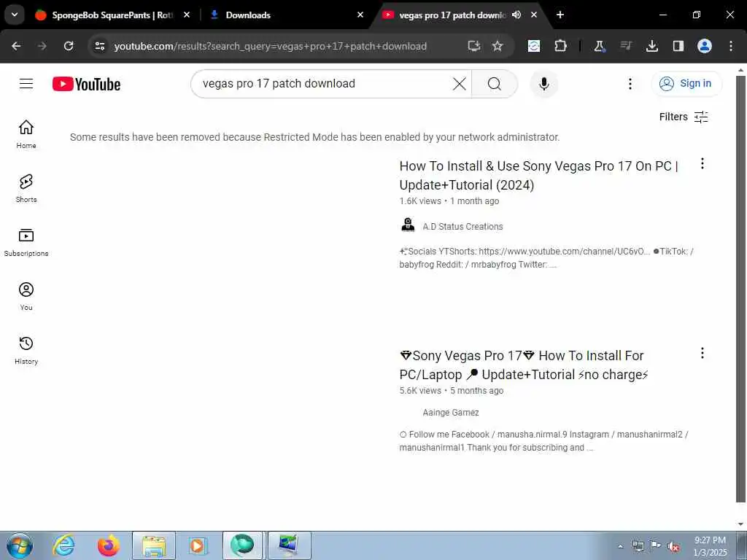Screen dimensions: 747x560
Task: Open the extensions puzzle icon
Action: click(561, 46)
